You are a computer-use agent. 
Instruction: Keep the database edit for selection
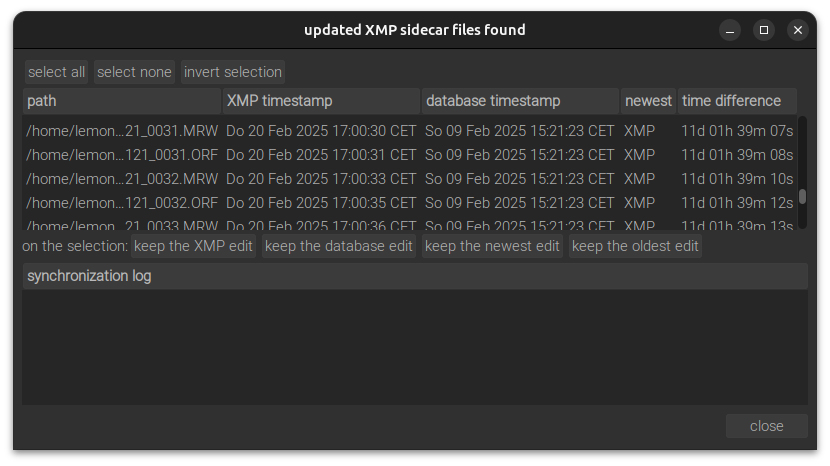pyautogui.click(x=339, y=246)
